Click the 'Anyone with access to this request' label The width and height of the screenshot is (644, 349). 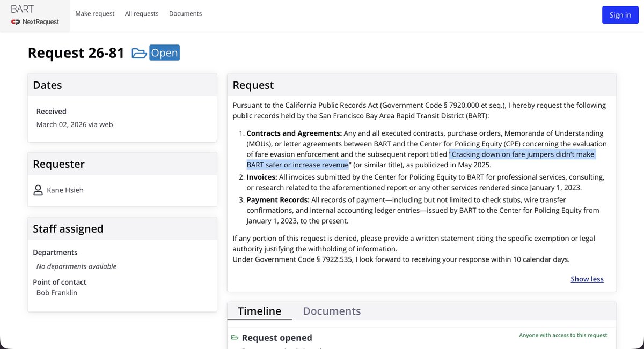563,335
